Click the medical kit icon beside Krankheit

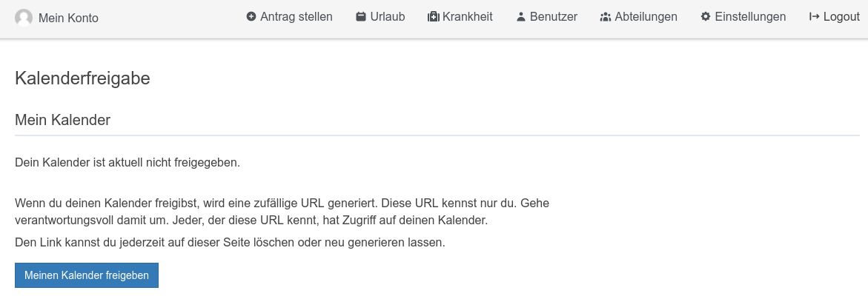(x=434, y=16)
